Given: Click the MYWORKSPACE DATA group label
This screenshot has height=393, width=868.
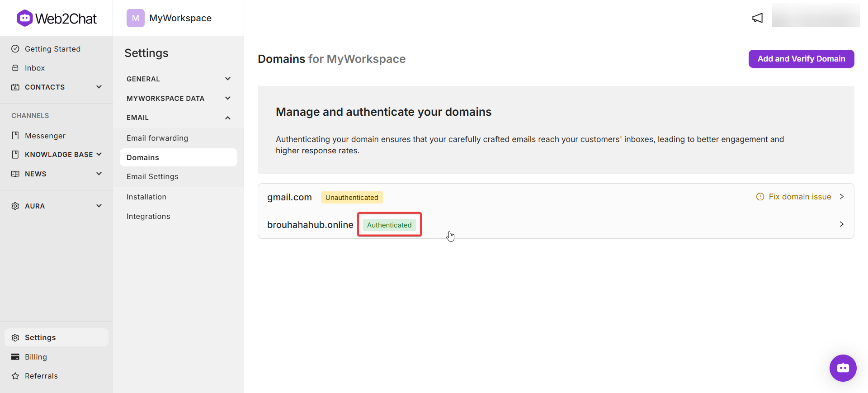Looking at the screenshot, I should point(165,98).
